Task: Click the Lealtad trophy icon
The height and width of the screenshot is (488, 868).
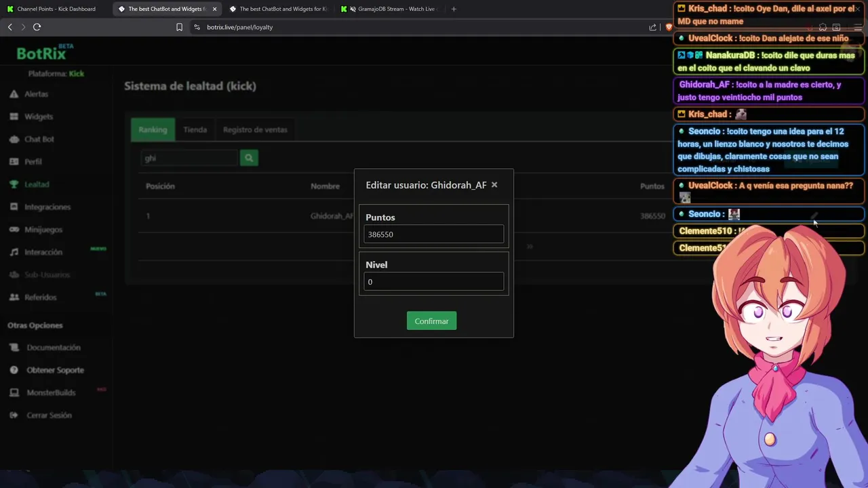Action: coord(14,184)
